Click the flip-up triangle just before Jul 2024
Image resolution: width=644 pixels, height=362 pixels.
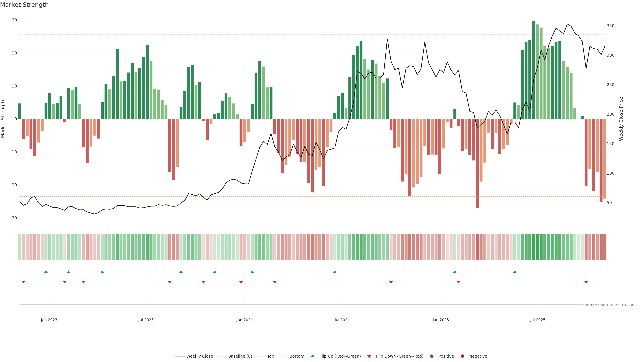(335, 272)
